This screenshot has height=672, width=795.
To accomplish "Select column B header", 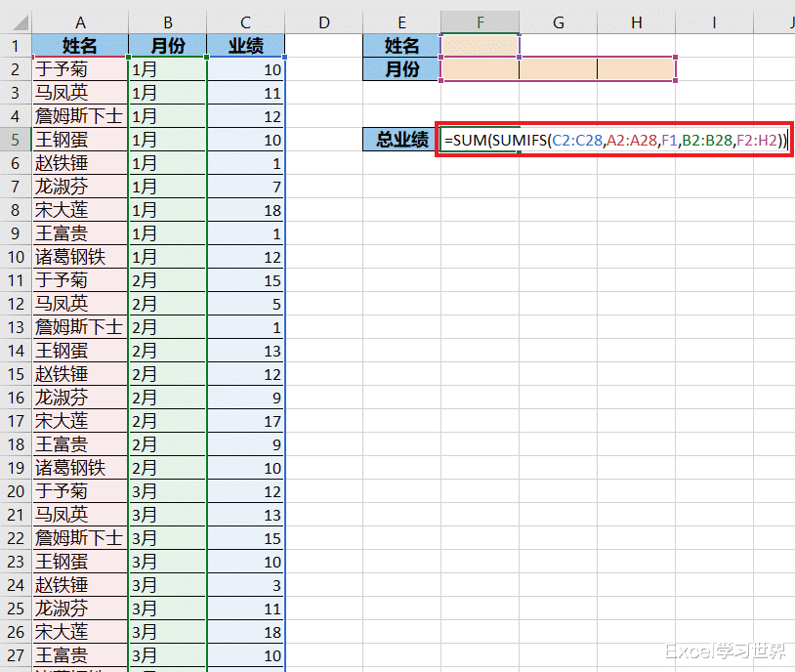I will coord(168,22).
